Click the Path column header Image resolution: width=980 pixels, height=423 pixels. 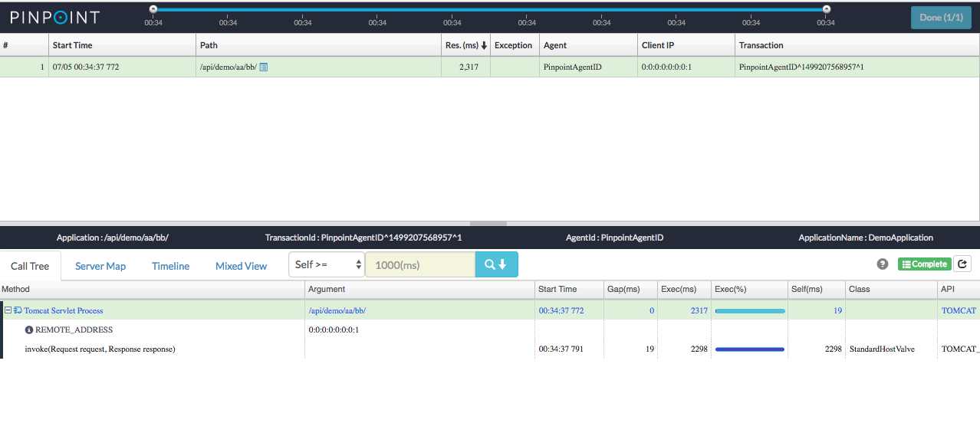[x=319, y=45]
